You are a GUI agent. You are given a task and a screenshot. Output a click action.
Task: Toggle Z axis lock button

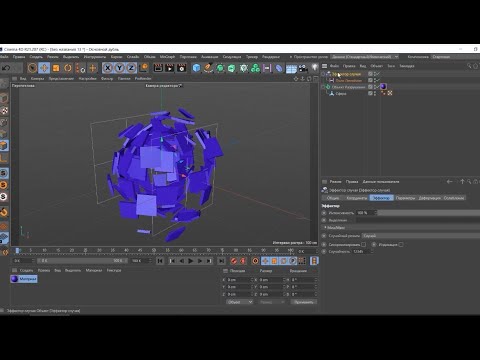(x=131, y=68)
